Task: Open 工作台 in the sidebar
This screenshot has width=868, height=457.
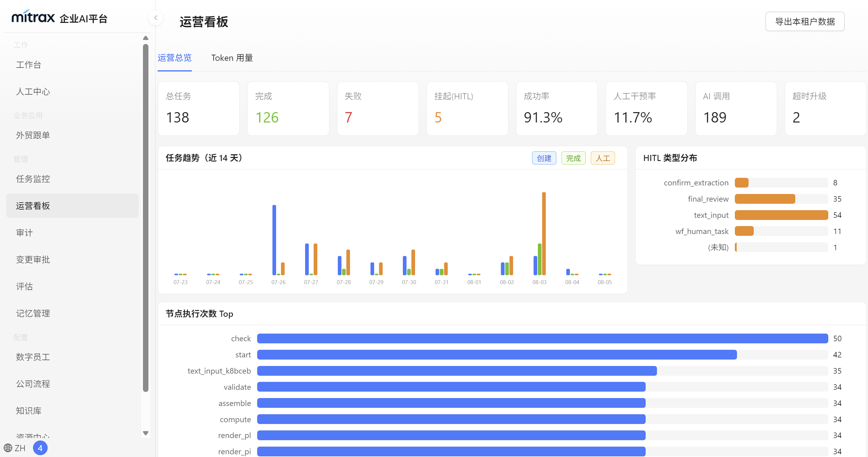Action: tap(72, 64)
